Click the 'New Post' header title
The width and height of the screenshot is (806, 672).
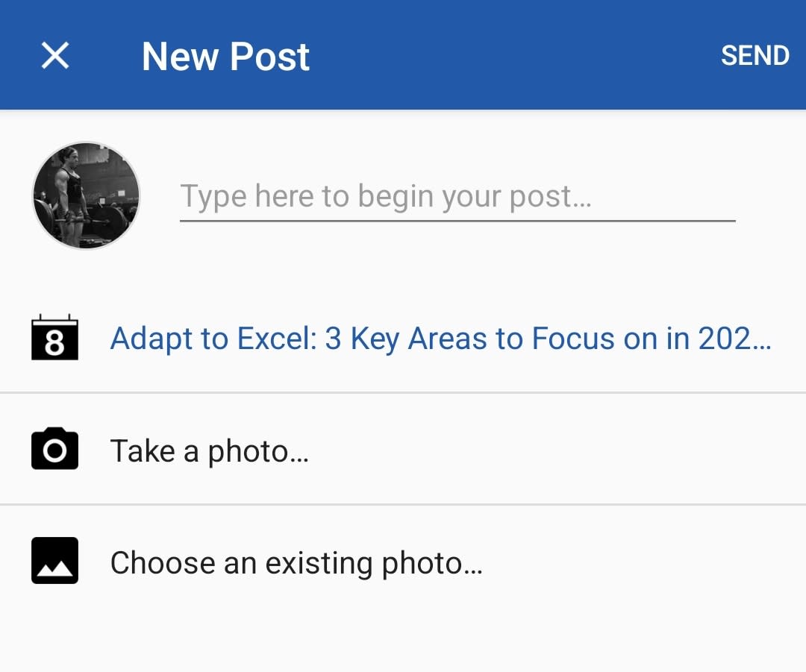point(225,56)
